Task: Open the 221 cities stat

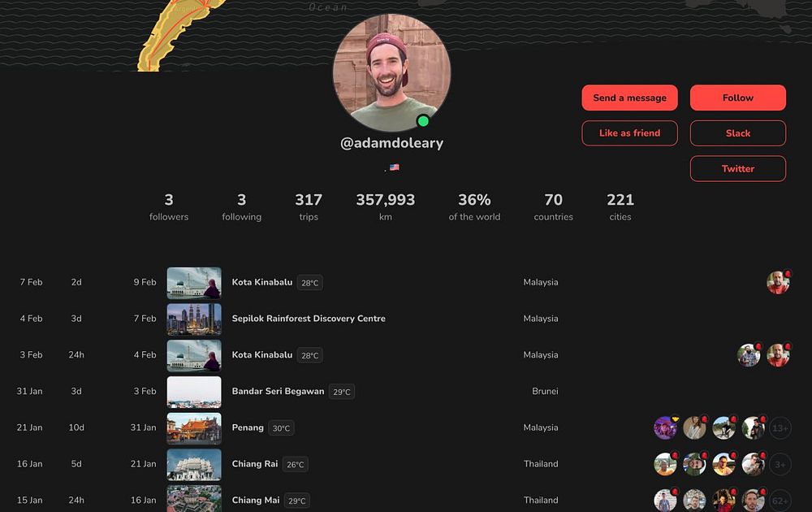Action: [620, 206]
